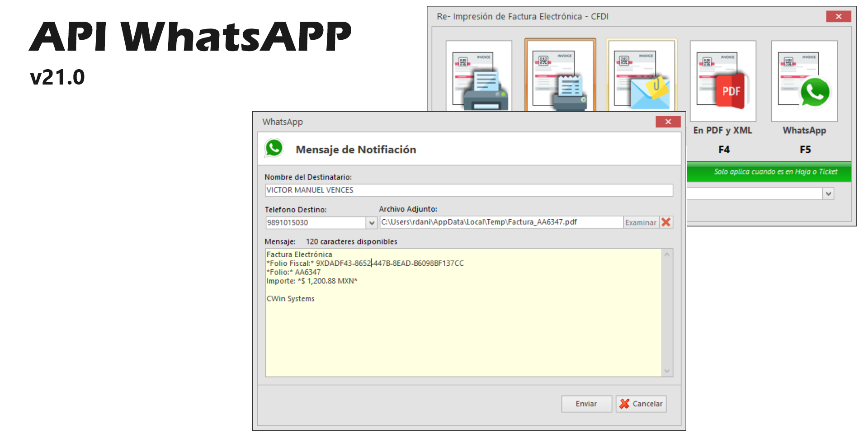Choose the En PDF y XML option icon

pyautogui.click(x=723, y=81)
